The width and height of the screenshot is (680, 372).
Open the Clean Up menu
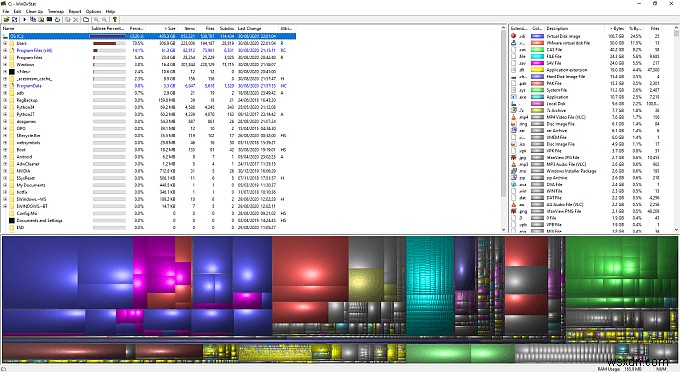[x=34, y=11]
